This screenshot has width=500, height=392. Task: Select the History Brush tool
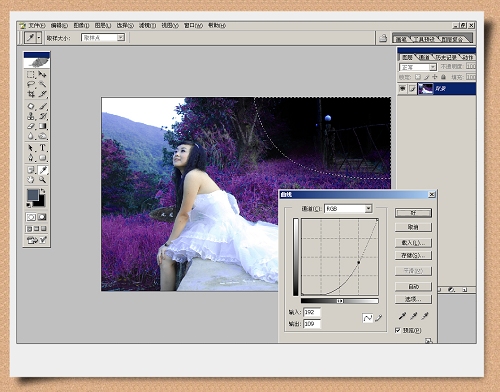click(x=42, y=116)
